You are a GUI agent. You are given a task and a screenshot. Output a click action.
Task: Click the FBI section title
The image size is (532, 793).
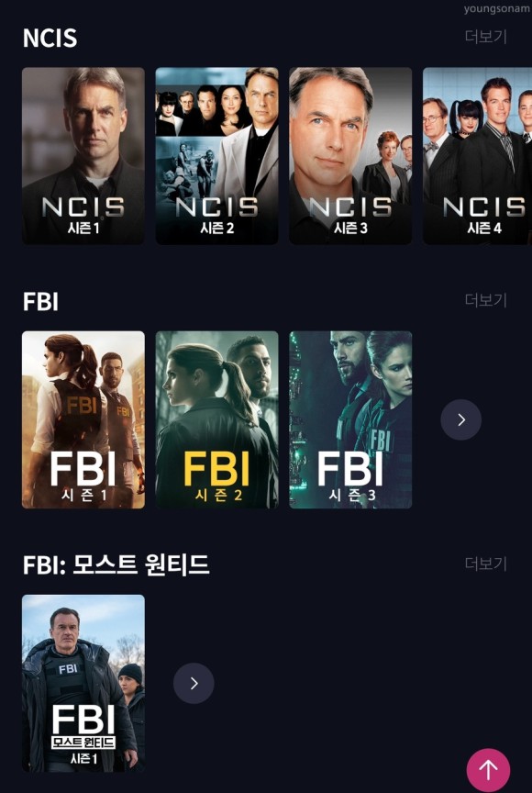click(x=40, y=302)
